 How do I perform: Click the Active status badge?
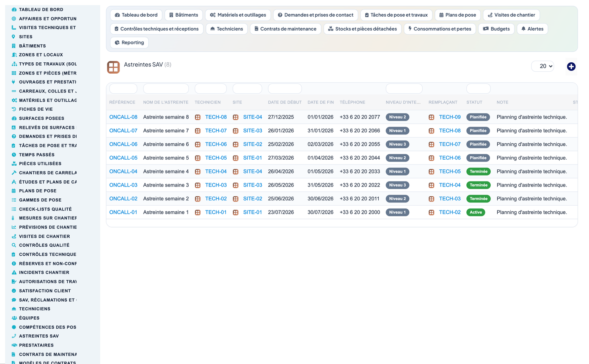(476, 212)
